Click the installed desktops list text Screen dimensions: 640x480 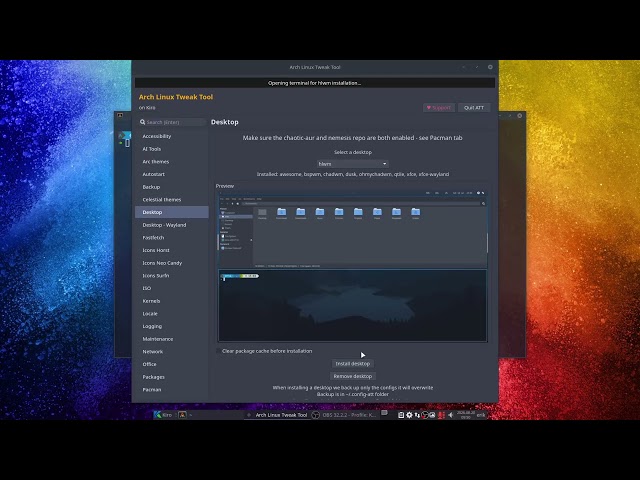point(353,174)
